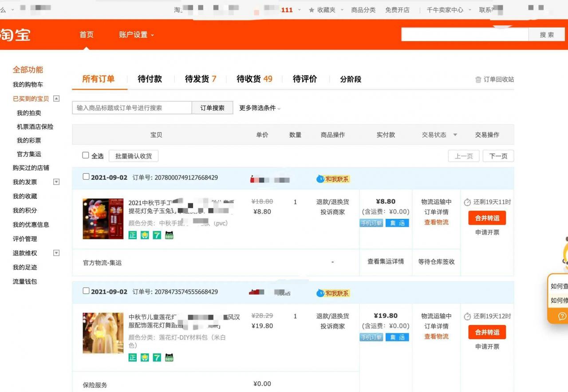Click the 合并转运 button on first order
The height and width of the screenshot is (392, 568).
pyautogui.click(x=487, y=218)
